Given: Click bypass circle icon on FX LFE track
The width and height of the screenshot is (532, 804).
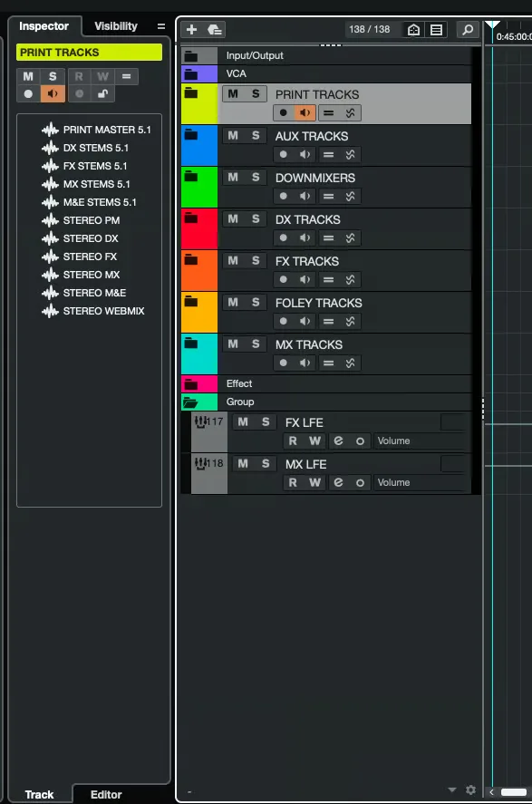Looking at the screenshot, I should point(361,441).
